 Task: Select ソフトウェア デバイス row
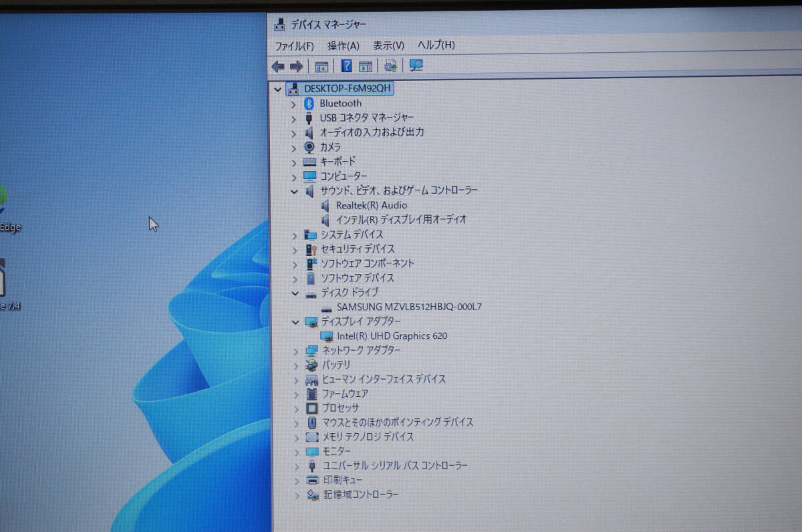pyautogui.click(x=358, y=278)
